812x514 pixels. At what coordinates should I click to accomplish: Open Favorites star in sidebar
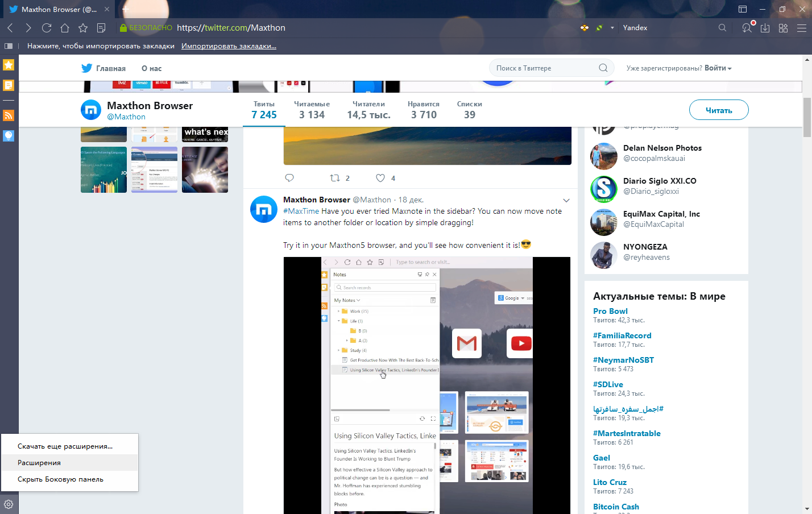pyautogui.click(x=9, y=65)
